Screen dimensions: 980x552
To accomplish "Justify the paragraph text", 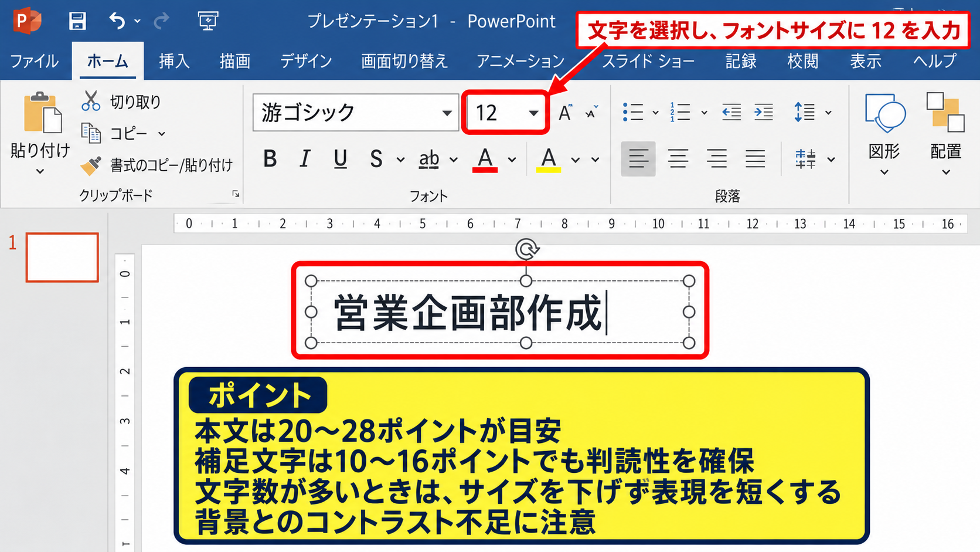I will (756, 159).
